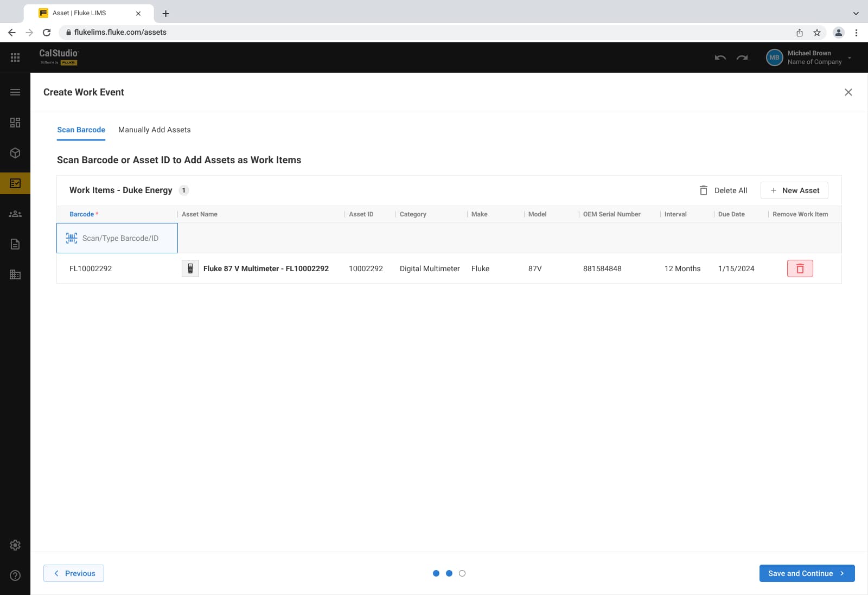Click the browser back arrow
The image size is (868, 595).
tap(12, 33)
